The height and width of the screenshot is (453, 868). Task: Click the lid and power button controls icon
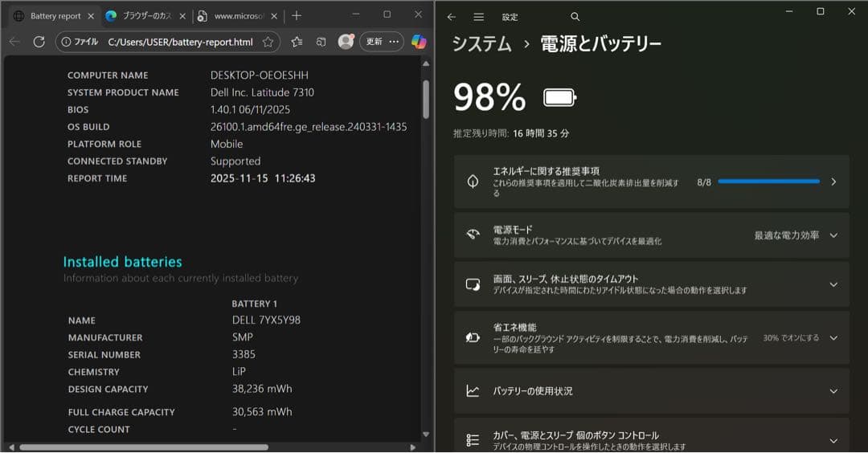473,440
